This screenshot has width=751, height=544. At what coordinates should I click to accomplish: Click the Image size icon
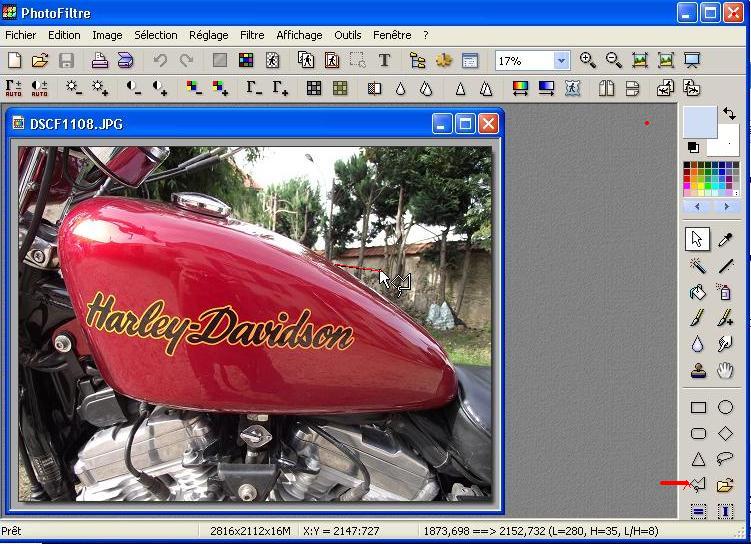pyautogui.click(x=306, y=60)
